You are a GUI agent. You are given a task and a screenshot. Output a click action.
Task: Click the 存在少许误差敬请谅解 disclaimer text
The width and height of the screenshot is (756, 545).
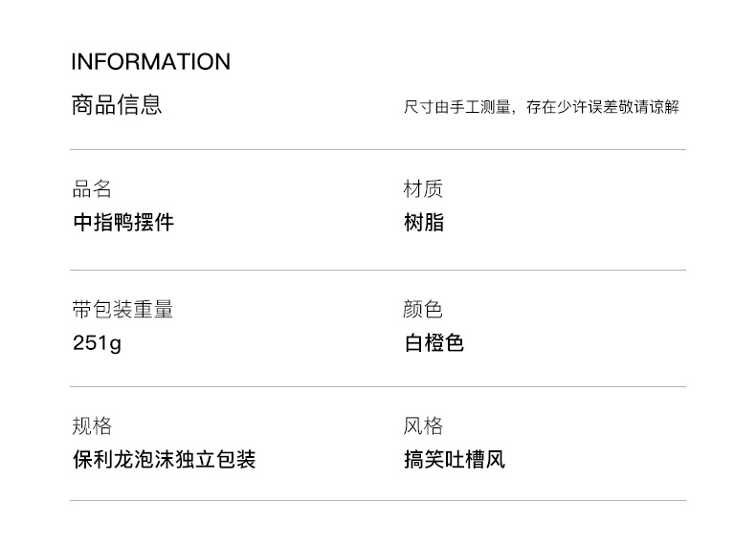click(602, 107)
